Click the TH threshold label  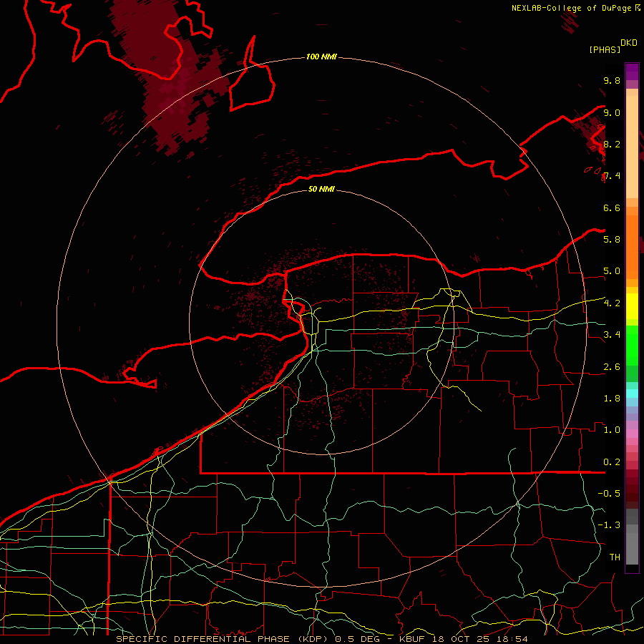tap(614, 557)
